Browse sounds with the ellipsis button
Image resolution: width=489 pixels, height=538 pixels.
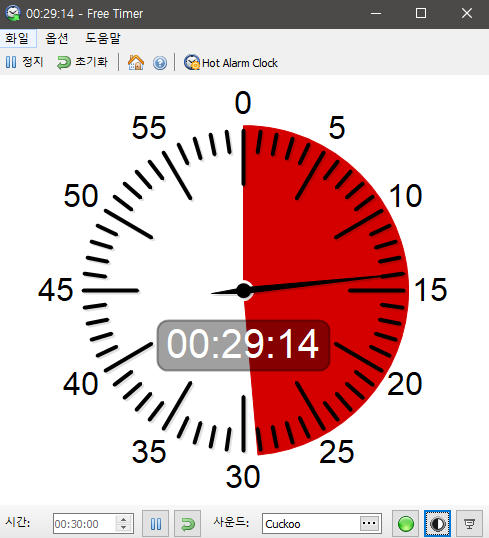click(x=369, y=523)
